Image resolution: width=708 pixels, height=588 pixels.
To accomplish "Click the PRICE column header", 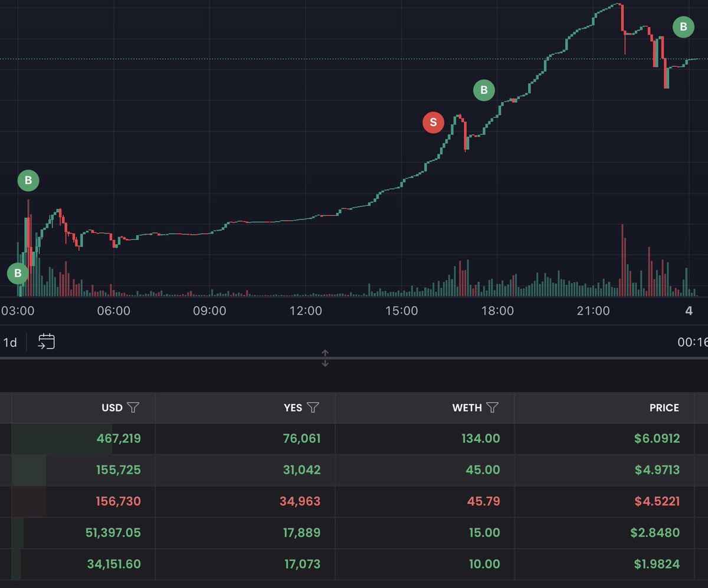I will coord(664,408).
